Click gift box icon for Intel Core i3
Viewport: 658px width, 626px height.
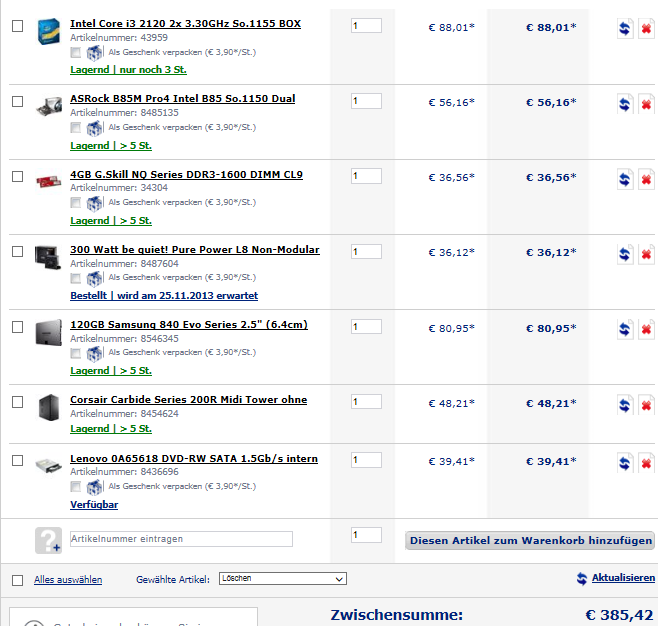point(94,53)
